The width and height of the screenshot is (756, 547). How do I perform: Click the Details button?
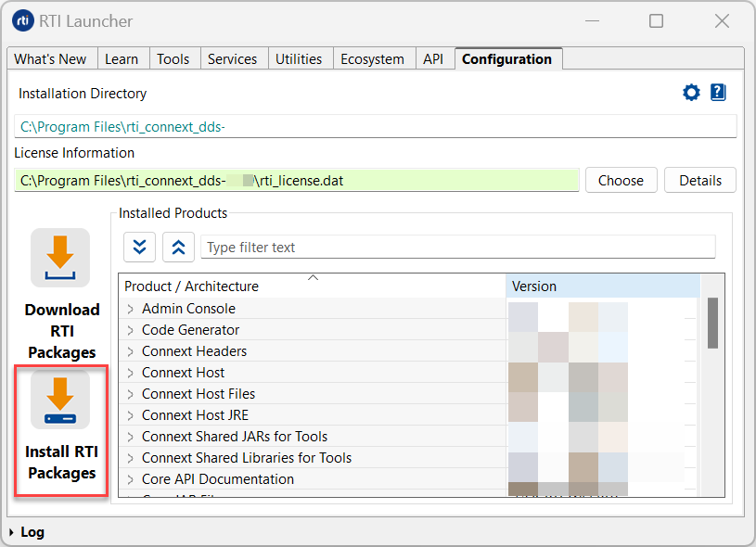[x=699, y=181]
